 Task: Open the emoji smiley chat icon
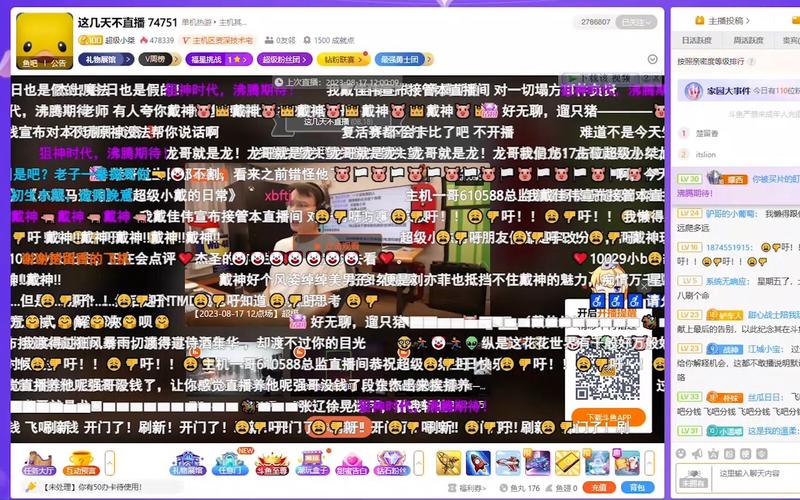tap(681, 453)
